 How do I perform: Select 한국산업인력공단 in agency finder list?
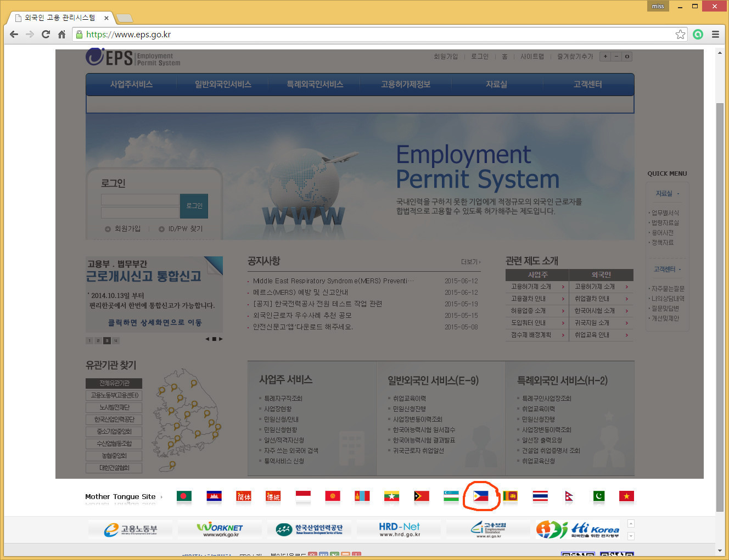114,419
